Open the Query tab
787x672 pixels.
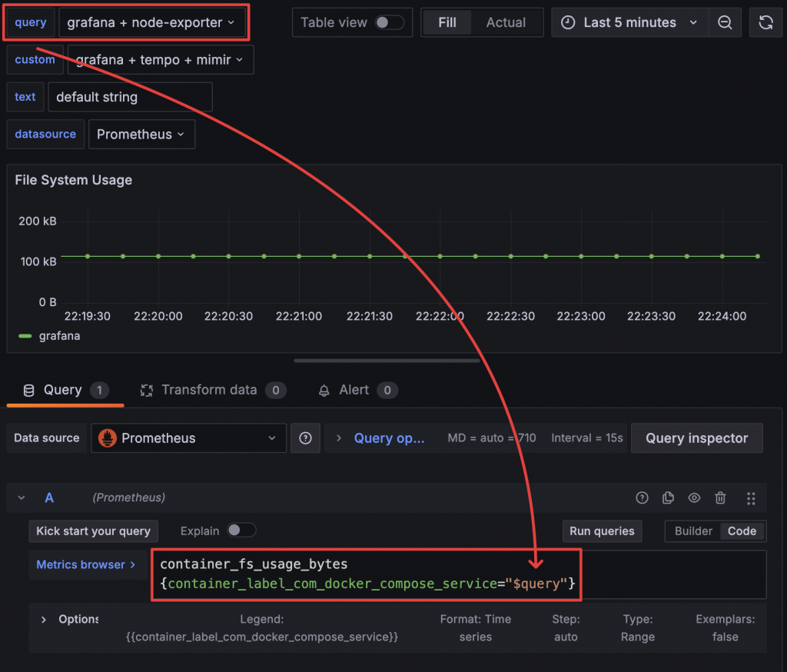click(x=65, y=391)
